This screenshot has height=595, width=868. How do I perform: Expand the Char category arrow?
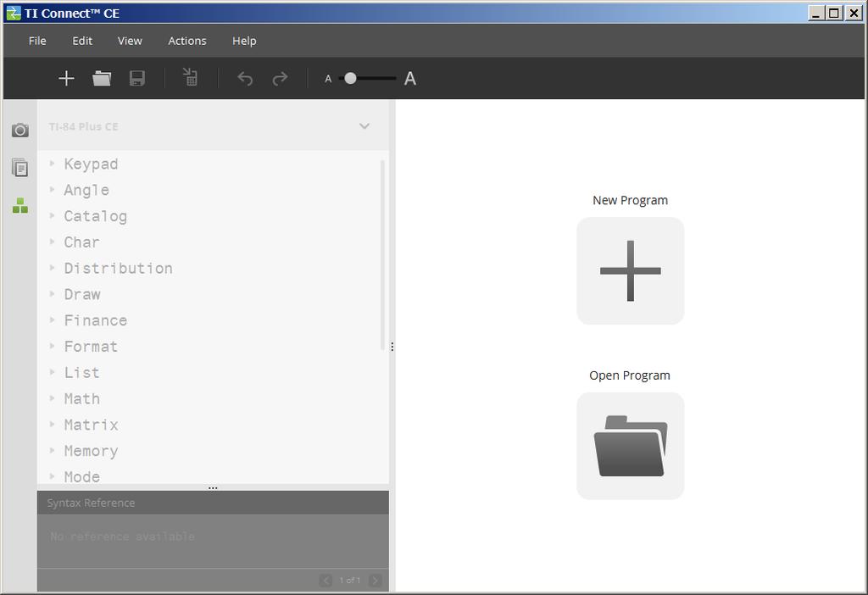click(52, 242)
